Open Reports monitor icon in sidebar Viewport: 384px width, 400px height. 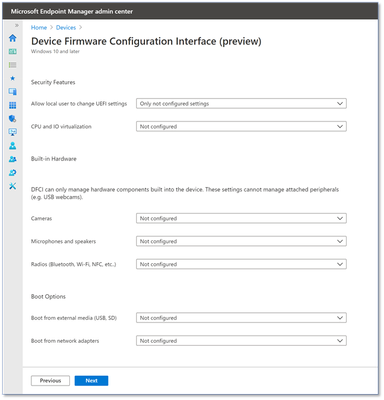[x=13, y=132]
